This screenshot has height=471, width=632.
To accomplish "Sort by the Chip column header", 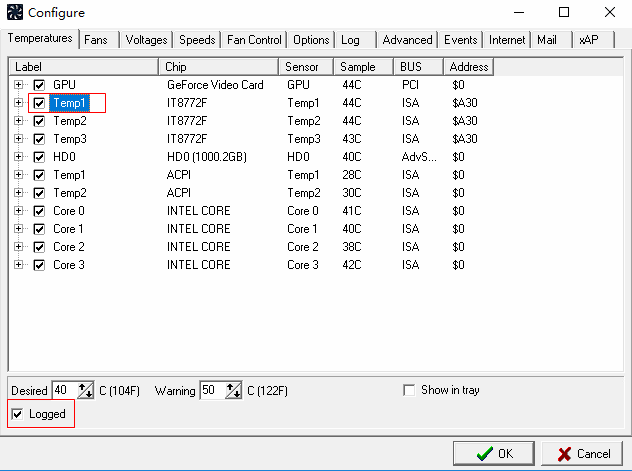I will pos(219,66).
